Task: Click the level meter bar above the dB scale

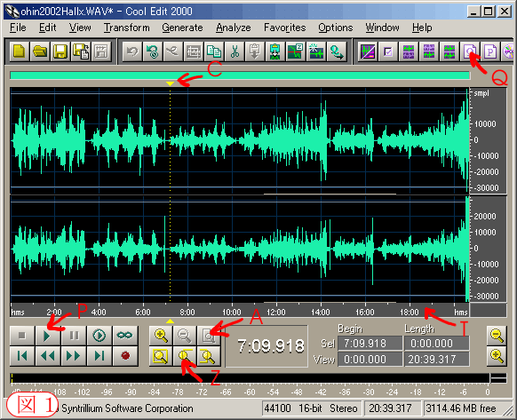Action: (x=250, y=378)
